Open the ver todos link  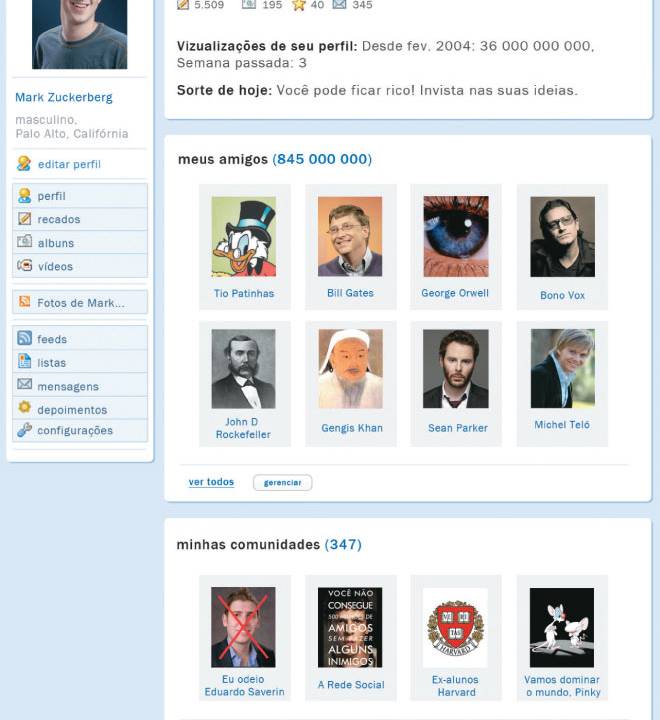[211, 482]
